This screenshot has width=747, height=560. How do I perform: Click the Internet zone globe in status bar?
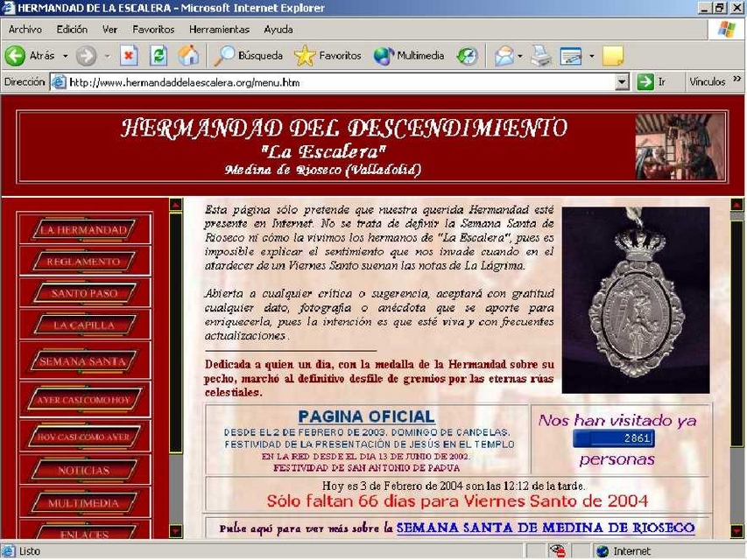pos(603,551)
